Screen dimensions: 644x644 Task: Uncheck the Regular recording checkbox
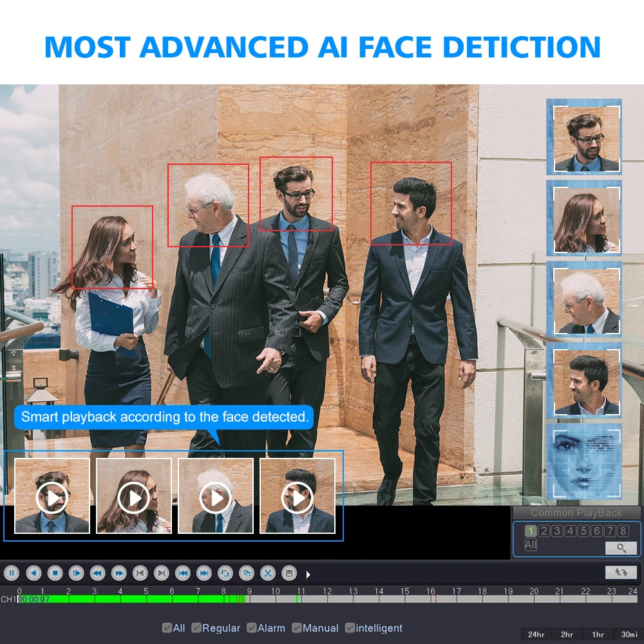196,628
